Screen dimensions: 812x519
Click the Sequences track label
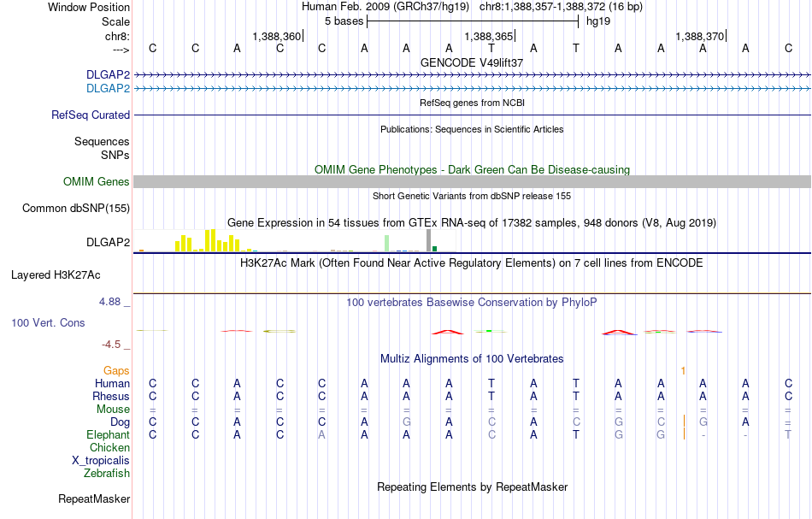[x=102, y=141]
